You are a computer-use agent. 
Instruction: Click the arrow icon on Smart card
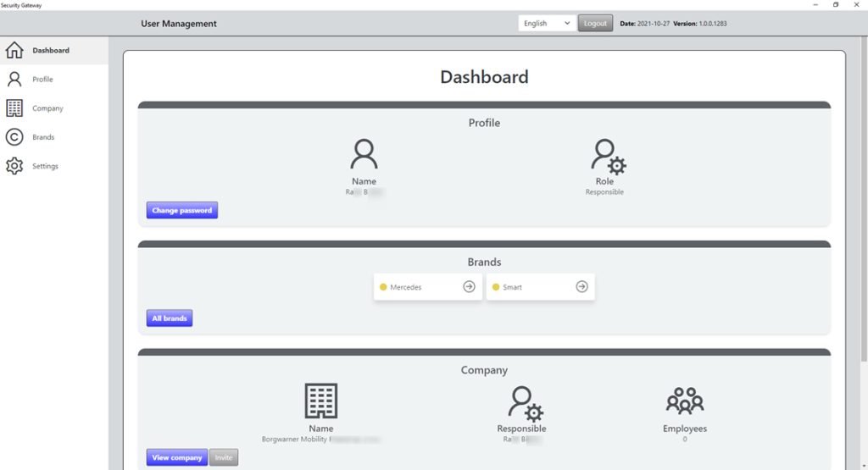581,287
